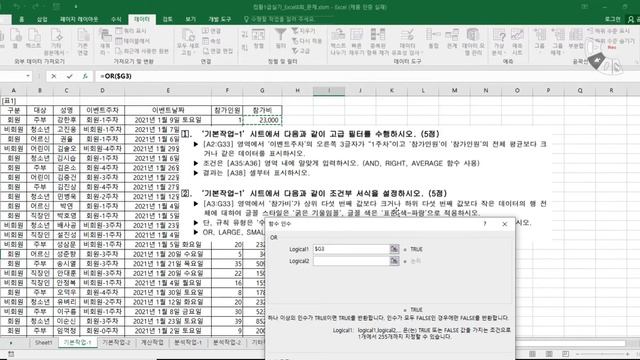Open the 수식 (Formulas) ribbon tab

point(116,19)
